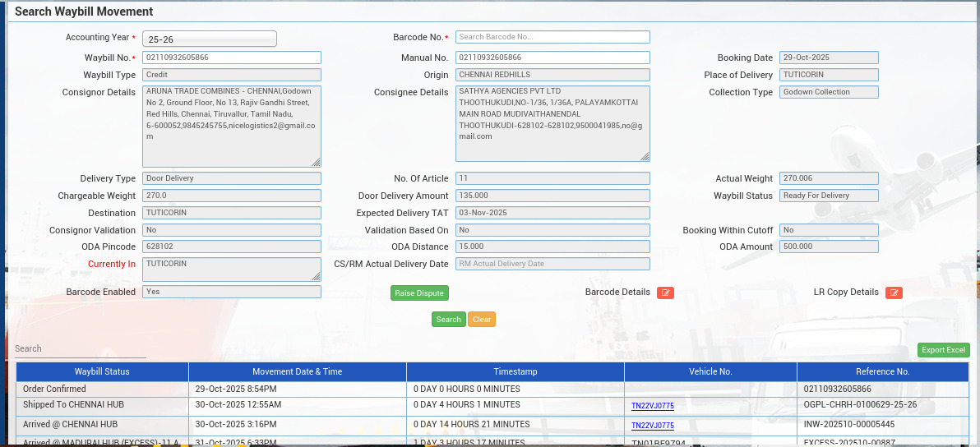Click into the Waybill No. field
The height and width of the screenshot is (447, 980).
tap(231, 58)
